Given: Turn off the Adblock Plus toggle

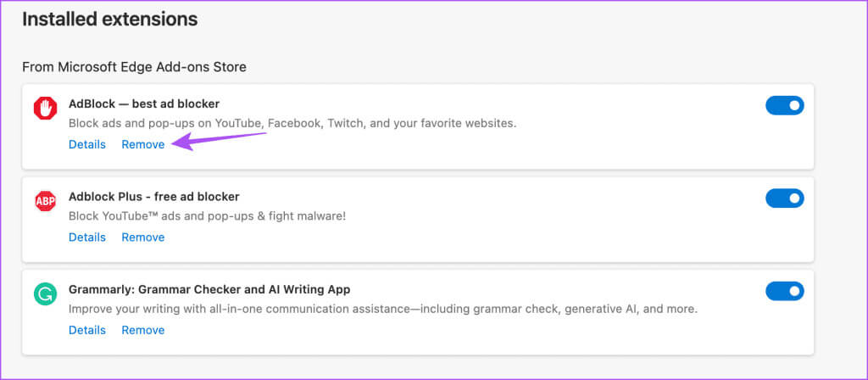Looking at the screenshot, I should pos(784,198).
